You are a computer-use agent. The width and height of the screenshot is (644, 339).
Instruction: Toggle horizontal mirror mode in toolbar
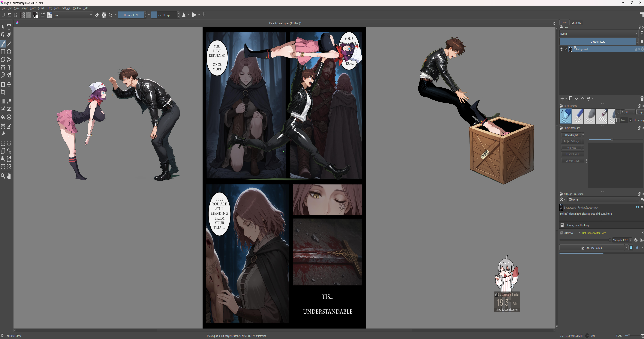(x=184, y=15)
